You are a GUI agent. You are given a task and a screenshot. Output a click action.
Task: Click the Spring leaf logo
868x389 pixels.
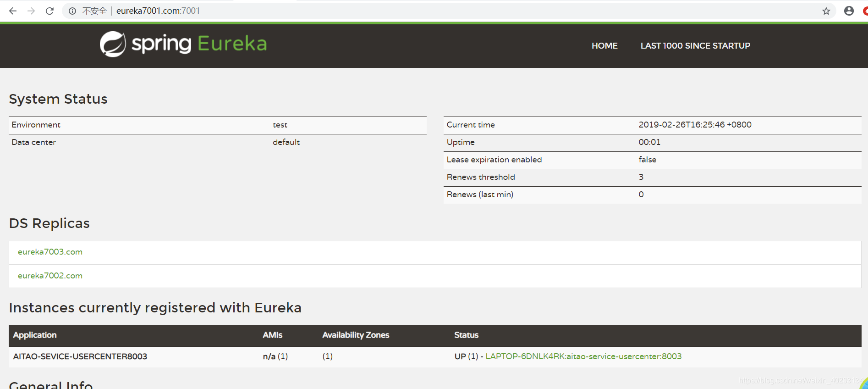(x=113, y=44)
